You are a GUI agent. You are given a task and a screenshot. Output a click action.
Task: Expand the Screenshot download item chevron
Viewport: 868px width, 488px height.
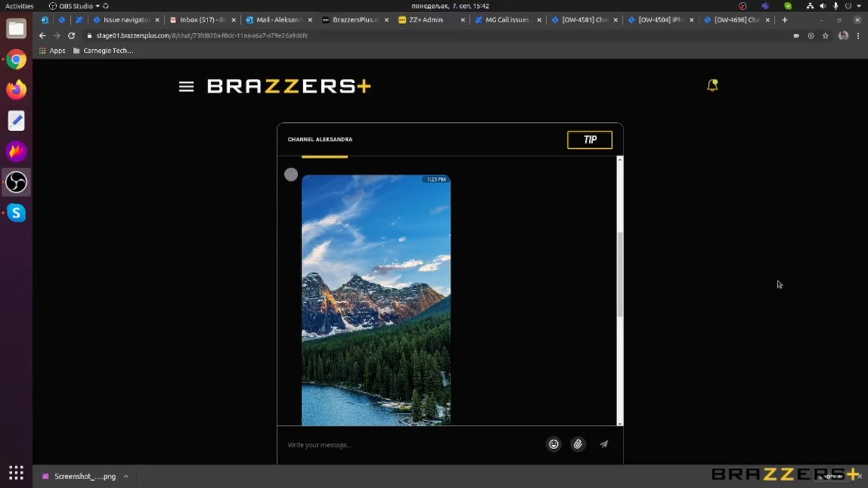[x=126, y=476]
